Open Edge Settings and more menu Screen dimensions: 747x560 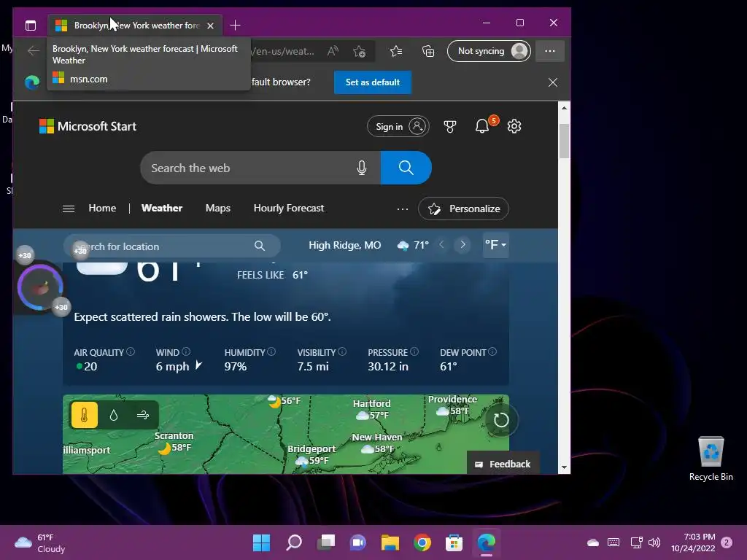pyautogui.click(x=550, y=51)
